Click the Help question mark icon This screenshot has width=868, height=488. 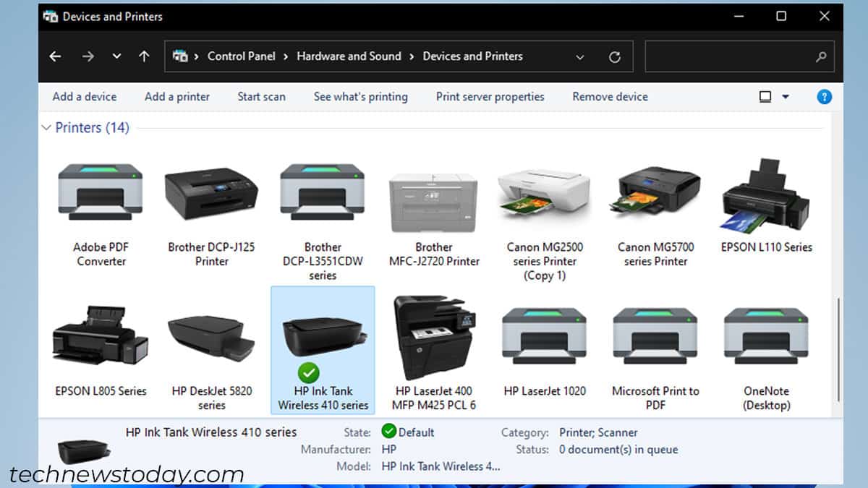coord(824,97)
